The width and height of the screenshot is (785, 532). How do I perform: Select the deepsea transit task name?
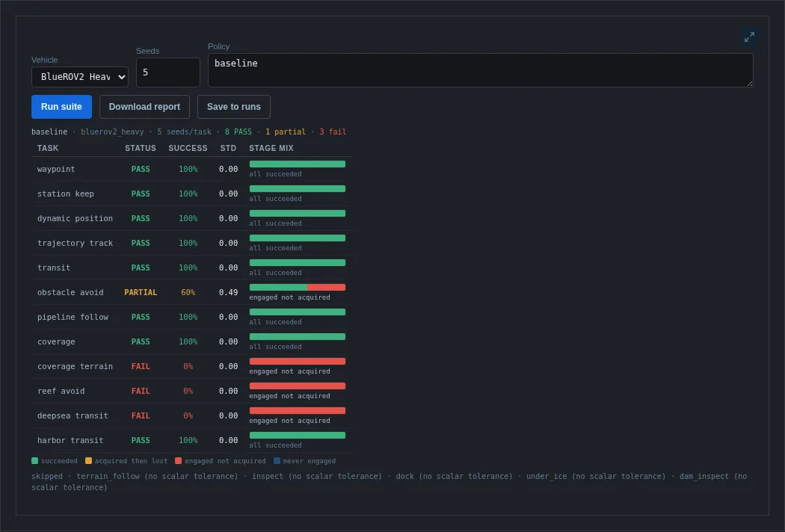pyautogui.click(x=73, y=415)
